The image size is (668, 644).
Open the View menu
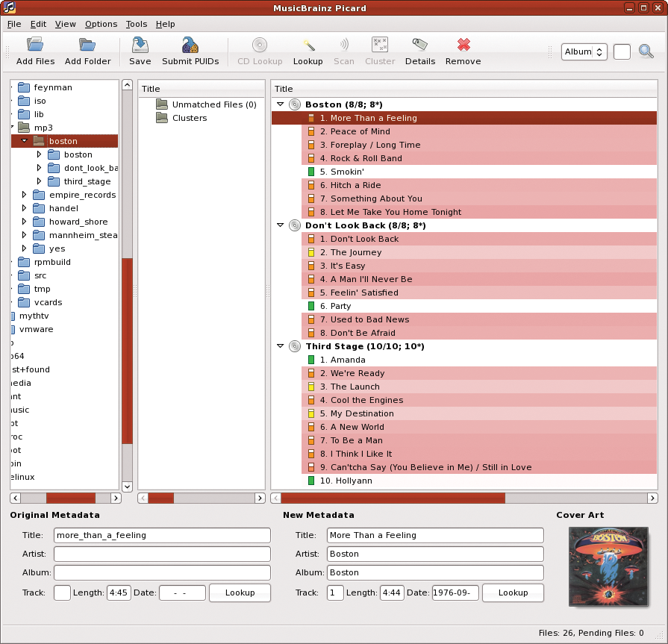tap(65, 24)
